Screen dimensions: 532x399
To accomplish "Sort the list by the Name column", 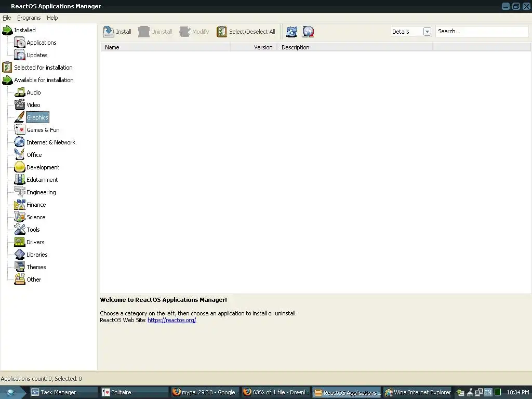I will coord(165,47).
